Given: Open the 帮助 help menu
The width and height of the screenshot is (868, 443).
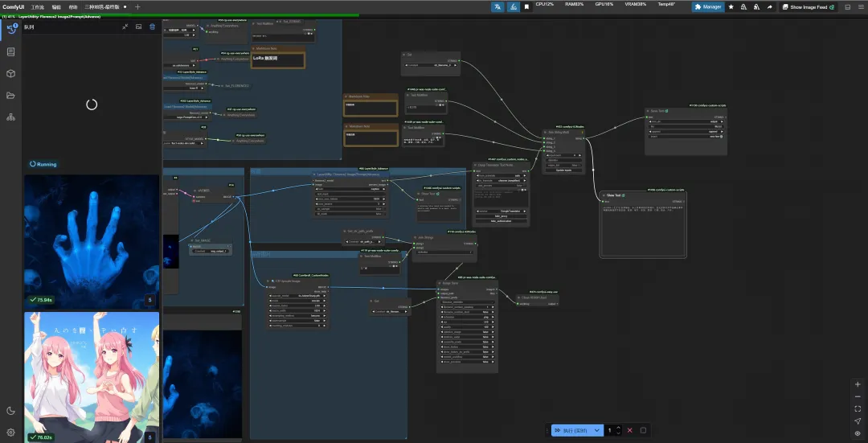Looking at the screenshot, I should coord(73,6).
